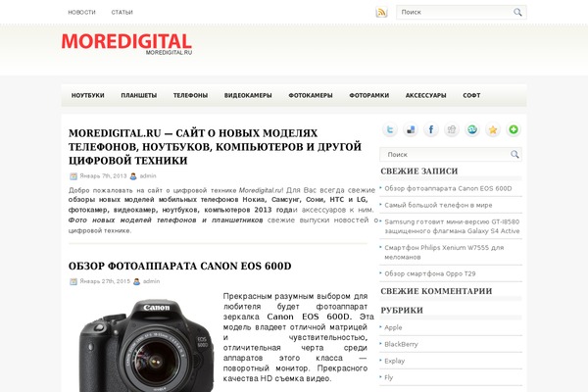Click admin author under Canon post

pyautogui.click(x=151, y=281)
